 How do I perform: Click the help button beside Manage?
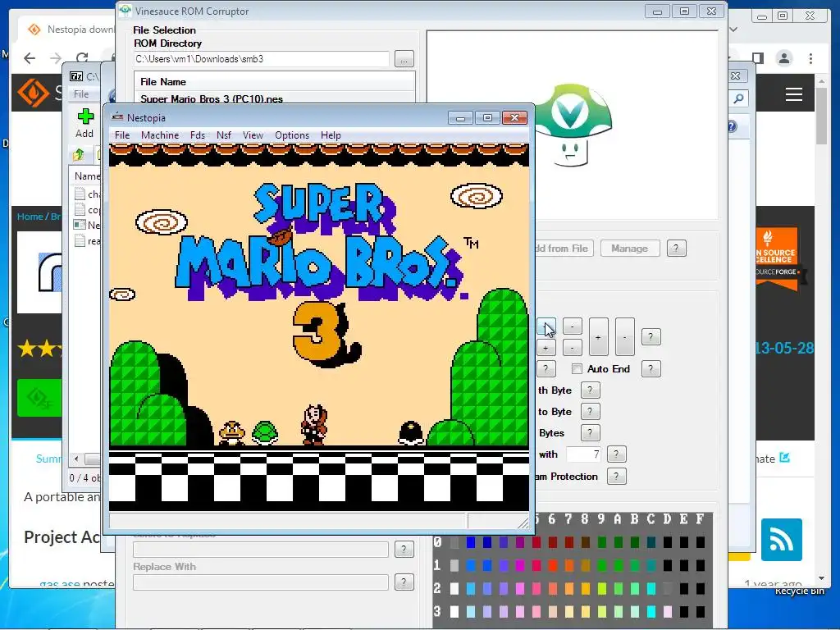pyautogui.click(x=676, y=248)
